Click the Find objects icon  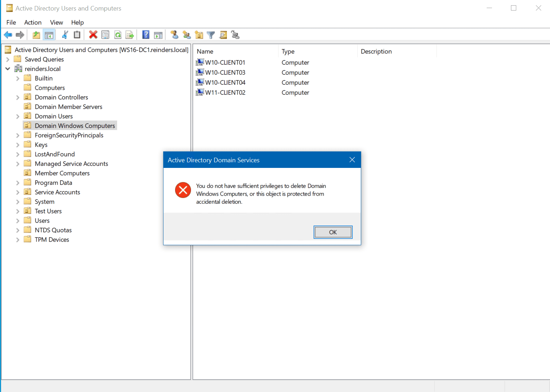pyautogui.click(x=223, y=35)
